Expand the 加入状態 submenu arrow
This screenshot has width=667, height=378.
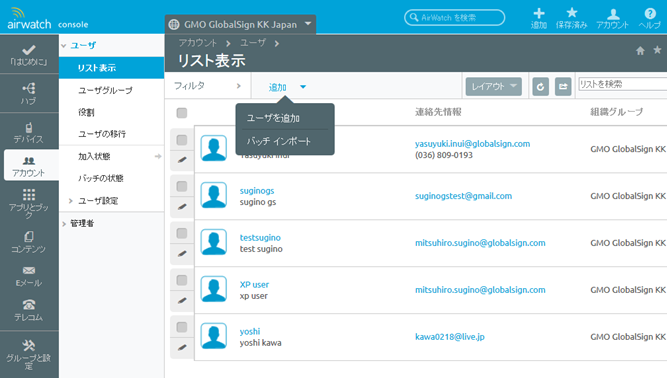pos(158,156)
